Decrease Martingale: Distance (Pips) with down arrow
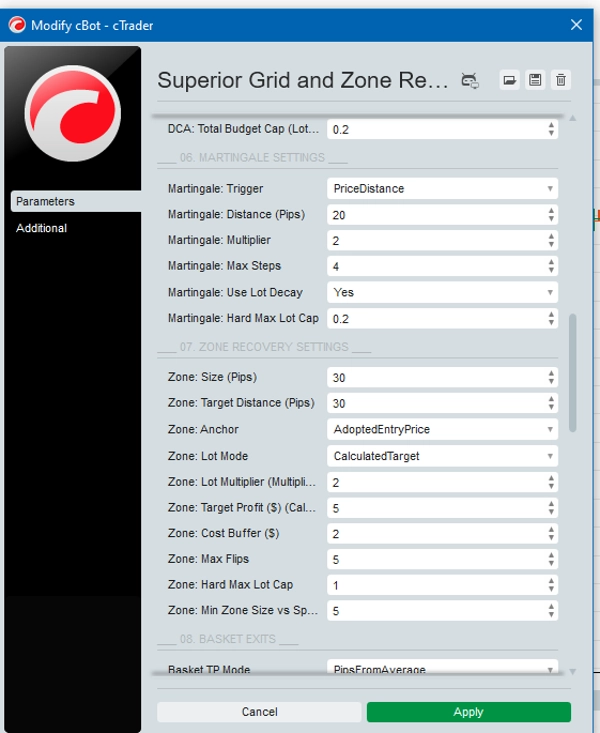Viewport: 600px width, 733px height. 551,219
